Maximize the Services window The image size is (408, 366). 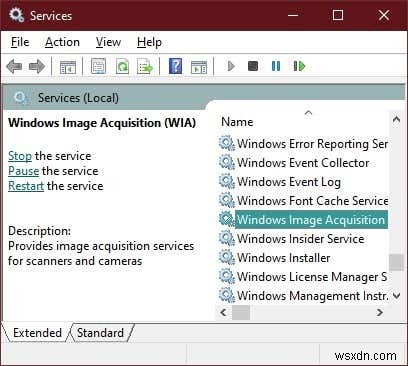338,15
